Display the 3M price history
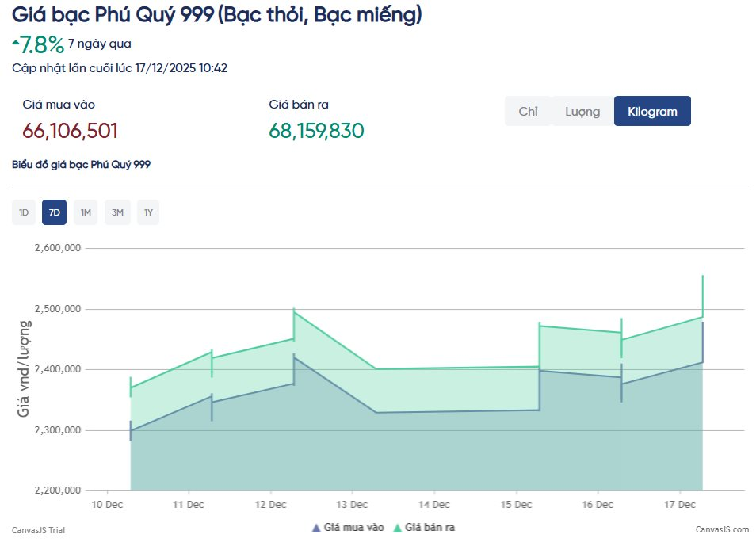This screenshot has width=756, height=542. pos(117,212)
